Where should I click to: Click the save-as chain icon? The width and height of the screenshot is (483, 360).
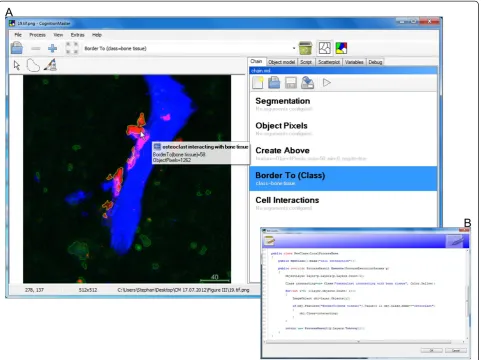pyautogui.click(x=307, y=83)
